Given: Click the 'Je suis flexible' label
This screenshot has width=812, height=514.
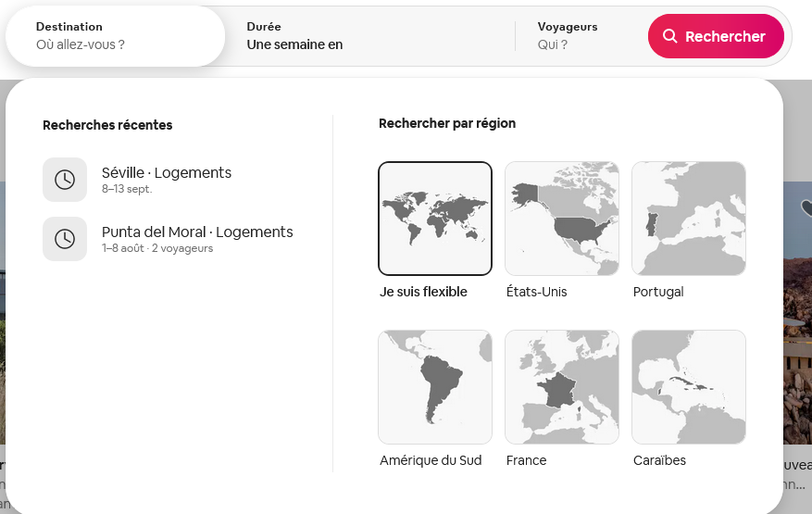Looking at the screenshot, I should pos(423,292).
